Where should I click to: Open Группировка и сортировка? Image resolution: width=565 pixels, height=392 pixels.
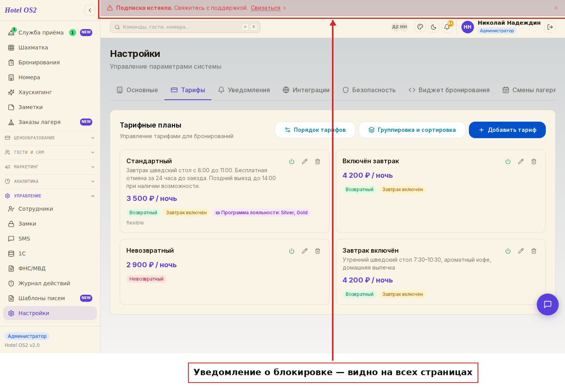pos(412,130)
